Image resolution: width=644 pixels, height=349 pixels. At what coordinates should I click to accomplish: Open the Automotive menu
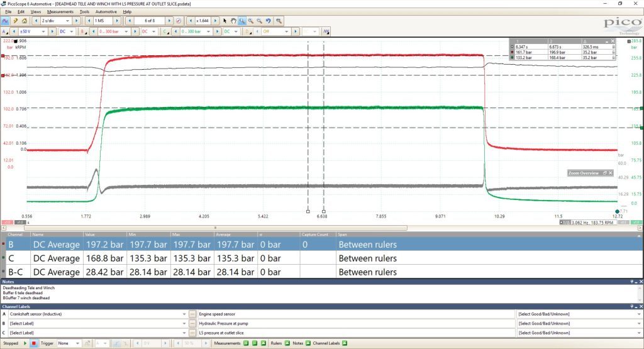106,12
